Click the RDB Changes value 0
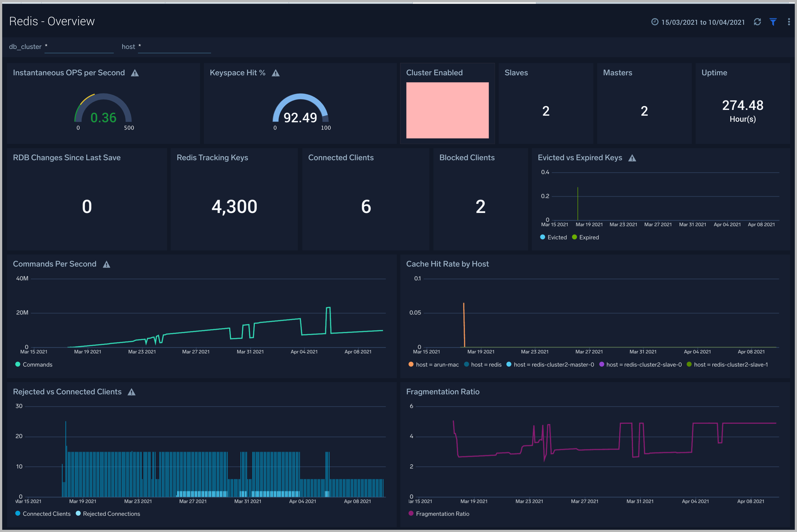The width and height of the screenshot is (797, 532). [87, 207]
